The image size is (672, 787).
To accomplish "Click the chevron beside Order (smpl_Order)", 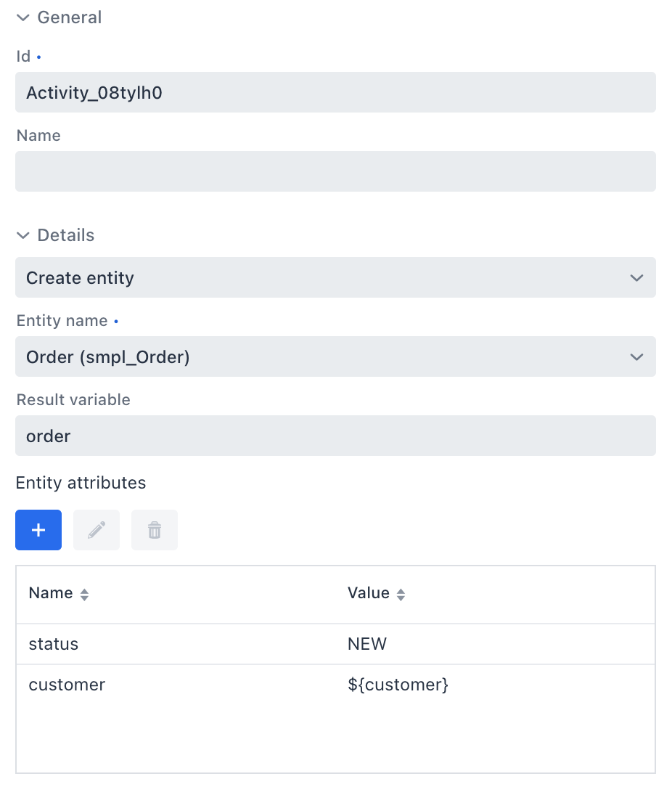I will point(636,356).
